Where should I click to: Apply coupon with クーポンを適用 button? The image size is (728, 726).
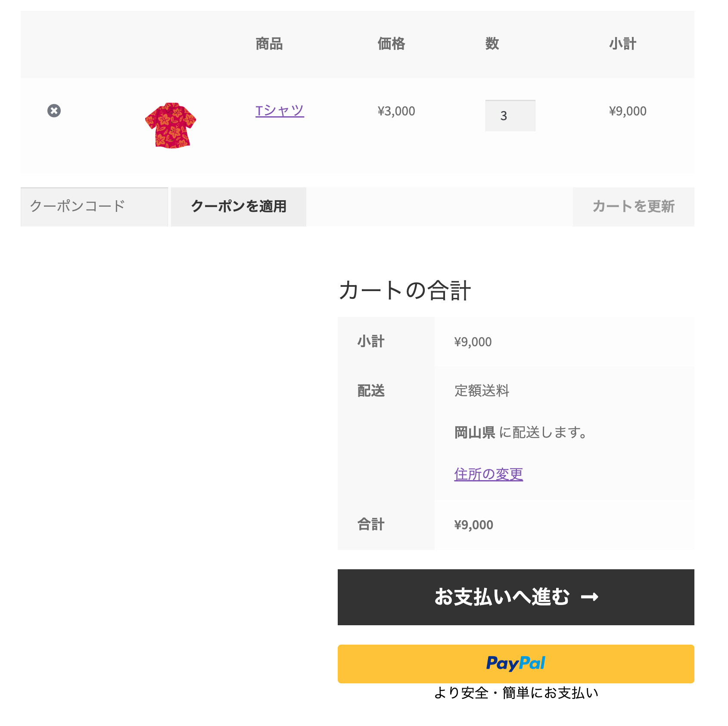click(x=239, y=207)
